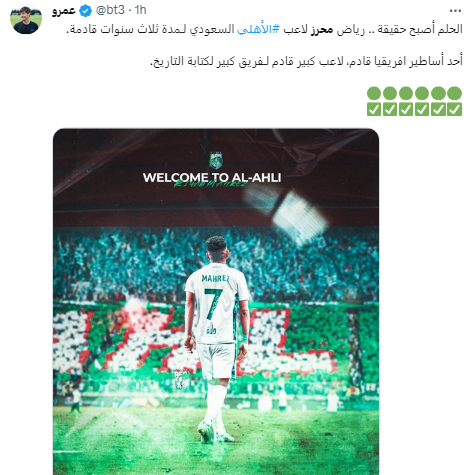Click the third green checkmark emoji from the left
Image resolution: width=473 pixels, height=475 pixels.
(406, 109)
